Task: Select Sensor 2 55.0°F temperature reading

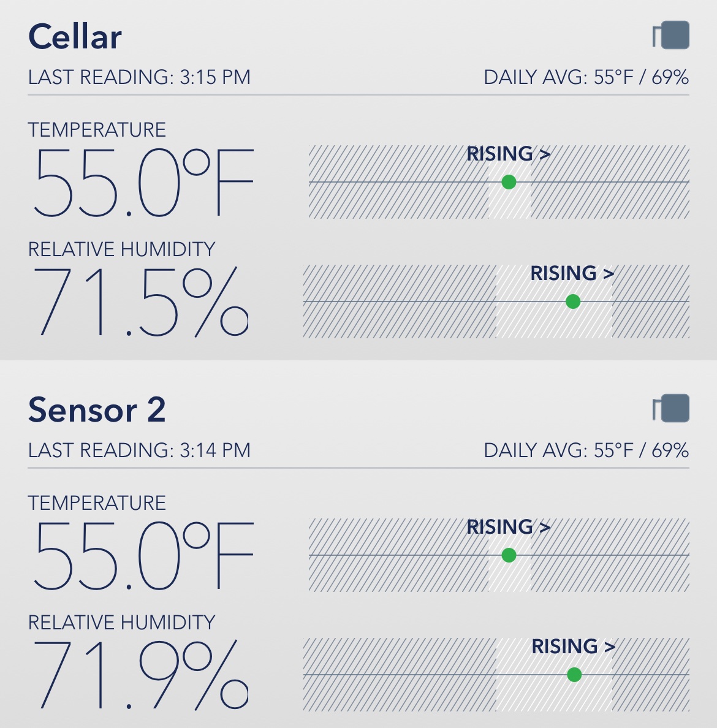Action: pos(143,556)
